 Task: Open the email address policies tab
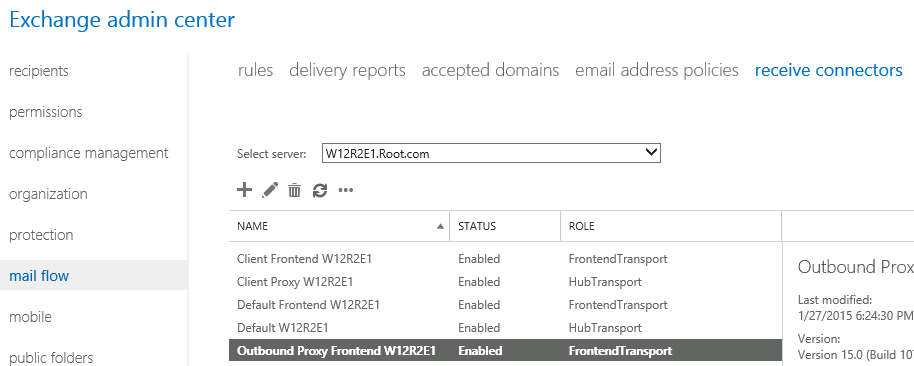point(657,71)
